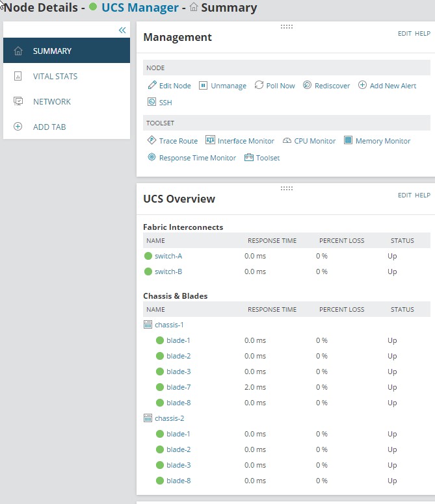Click the Vital Stats chart icon
435x504 pixels.
pyautogui.click(x=18, y=76)
